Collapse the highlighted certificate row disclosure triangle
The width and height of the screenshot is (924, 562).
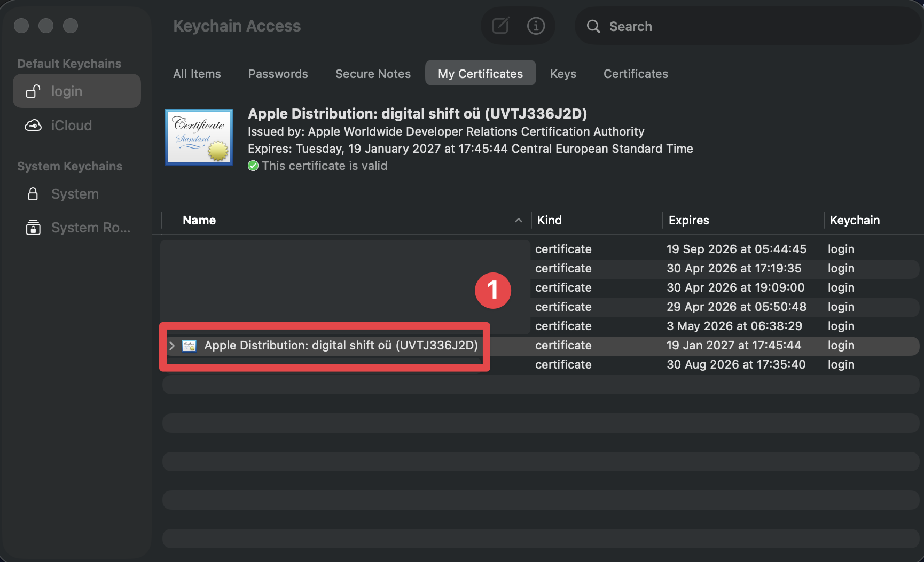pos(171,346)
